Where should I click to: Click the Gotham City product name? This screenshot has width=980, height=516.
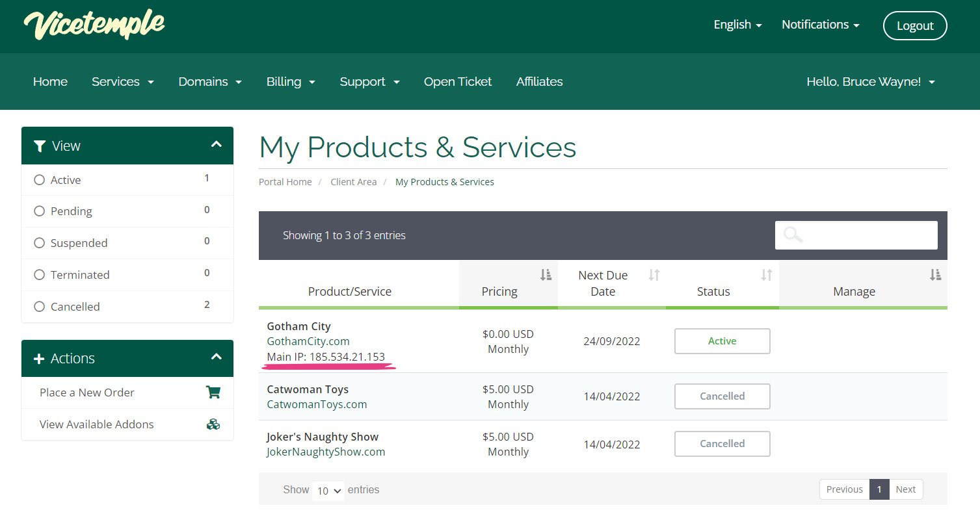(298, 326)
